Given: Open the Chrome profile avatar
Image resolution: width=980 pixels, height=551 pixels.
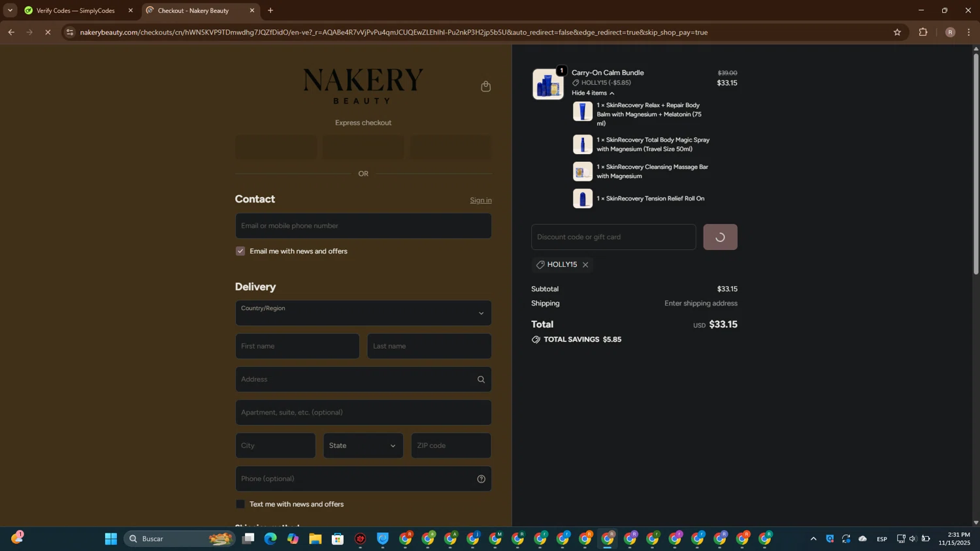Looking at the screenshot, I should [950, 32].
